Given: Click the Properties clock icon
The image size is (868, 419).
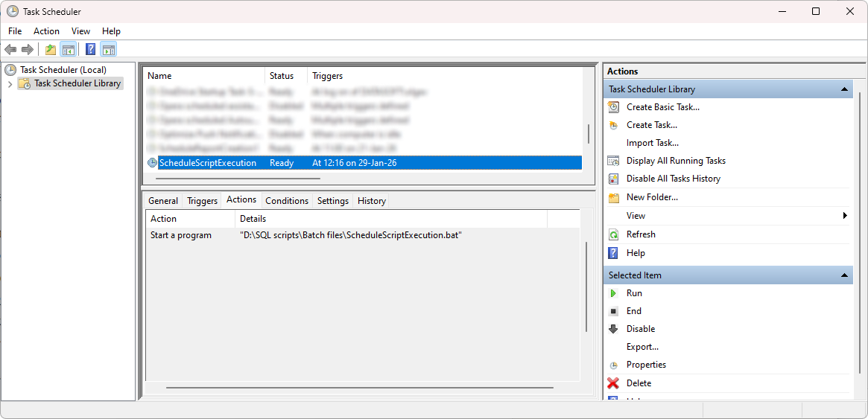Looking at the screenshot, I should [x=613, y=365].
